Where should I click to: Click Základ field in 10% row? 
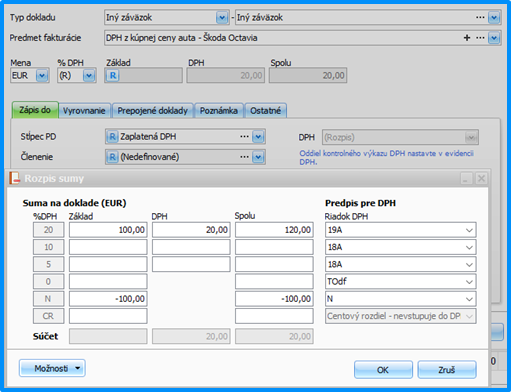[x=108, y=247]
